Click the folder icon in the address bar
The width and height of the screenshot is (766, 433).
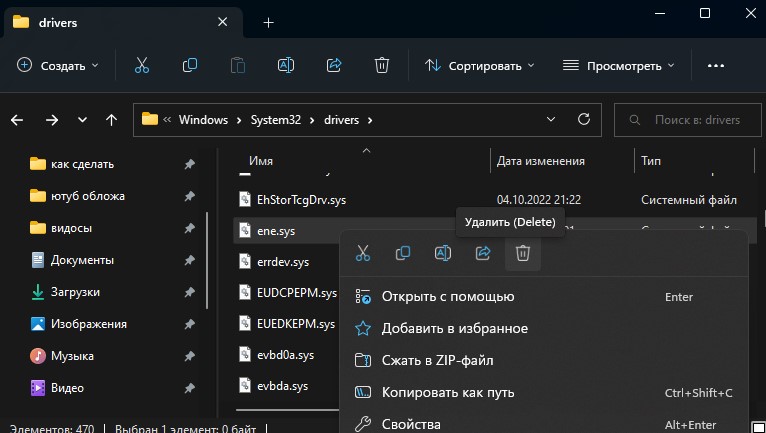[150, 119]
